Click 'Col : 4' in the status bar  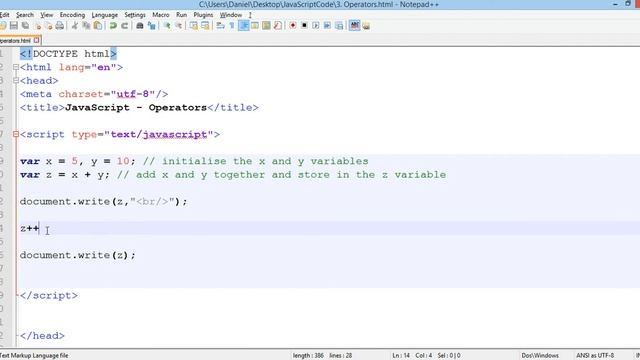[424, 356]
